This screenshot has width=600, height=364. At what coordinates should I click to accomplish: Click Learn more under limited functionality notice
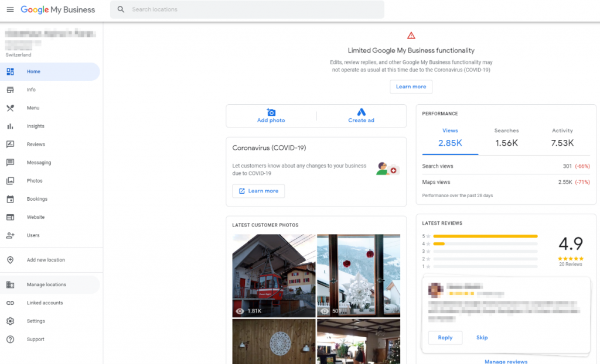[411, 87]
